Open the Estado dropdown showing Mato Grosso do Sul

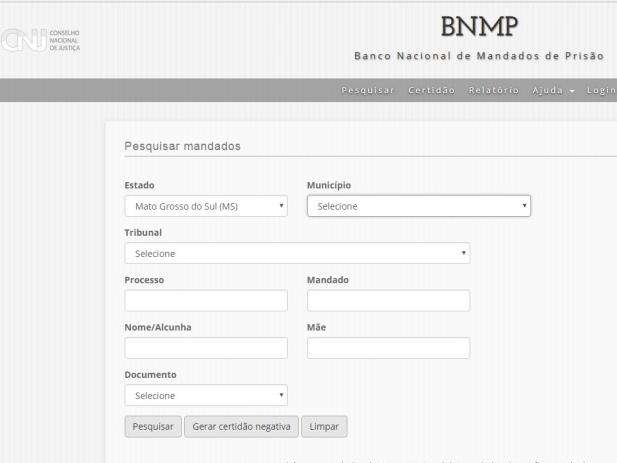point(206,206)
